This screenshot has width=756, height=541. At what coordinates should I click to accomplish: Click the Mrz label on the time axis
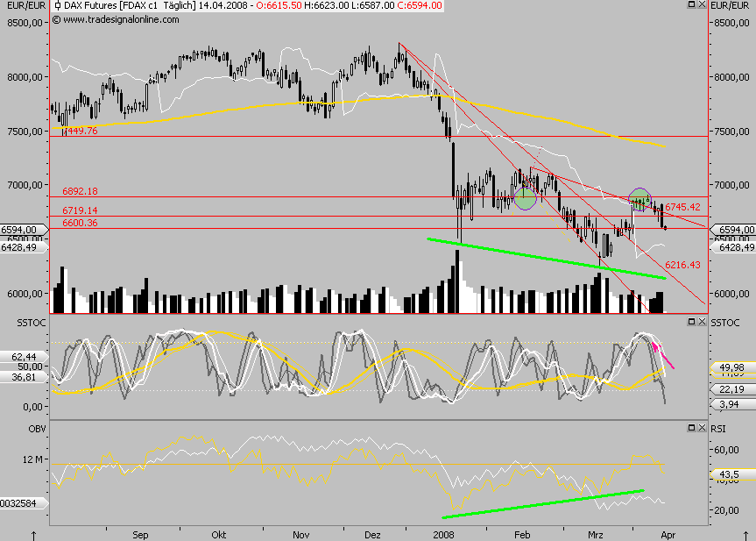[x=596, y=535]
